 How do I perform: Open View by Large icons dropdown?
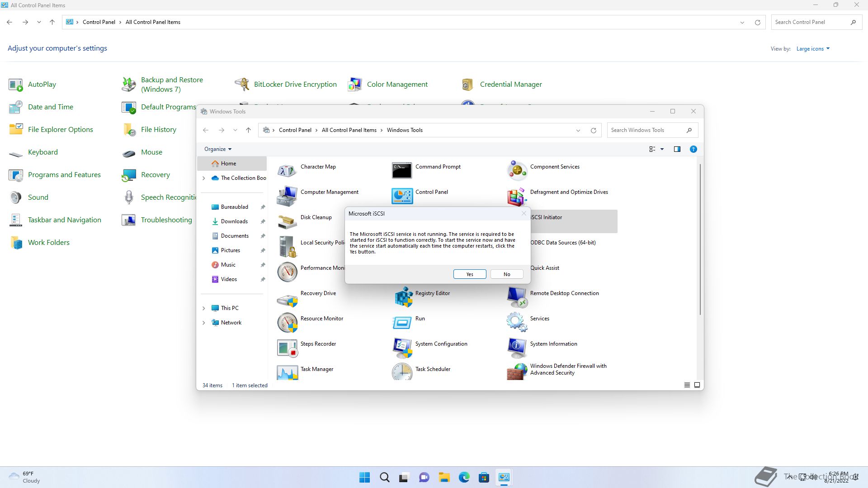tap(813, 49)
